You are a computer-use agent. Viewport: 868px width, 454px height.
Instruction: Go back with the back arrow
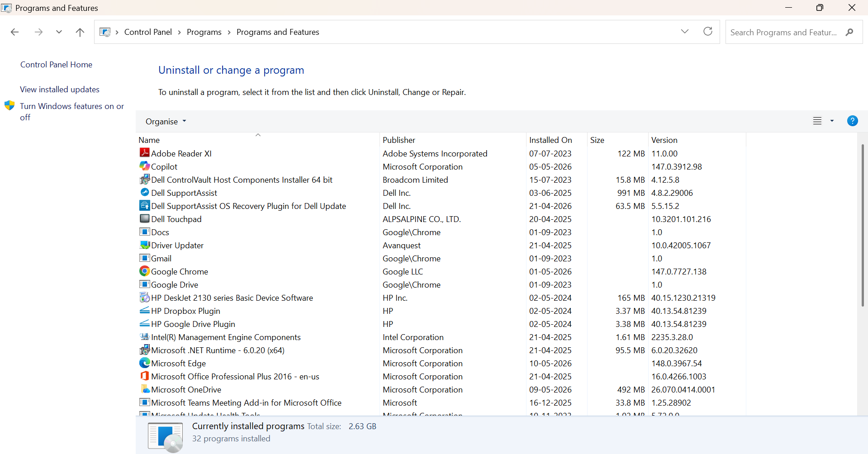tap(14, 32)
